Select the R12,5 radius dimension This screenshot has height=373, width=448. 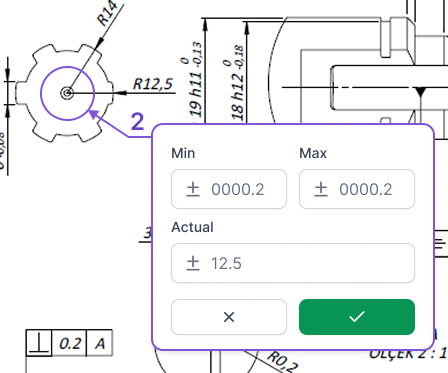153,84
